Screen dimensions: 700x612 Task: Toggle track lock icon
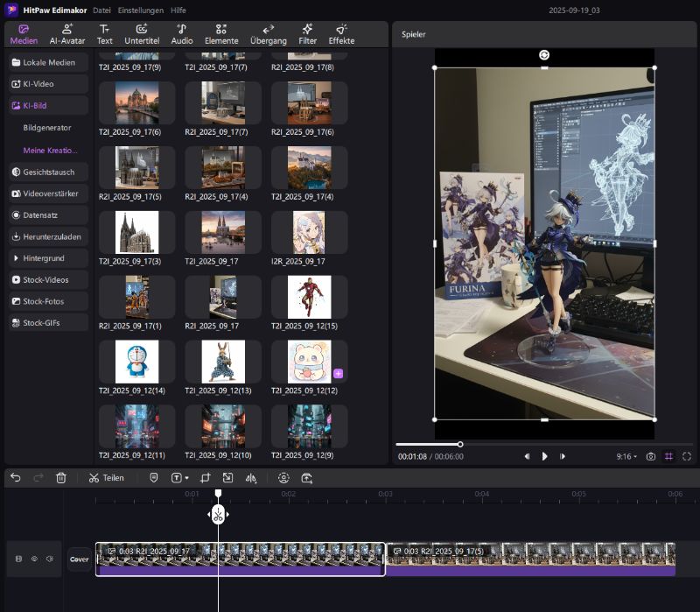coord(18,559)
